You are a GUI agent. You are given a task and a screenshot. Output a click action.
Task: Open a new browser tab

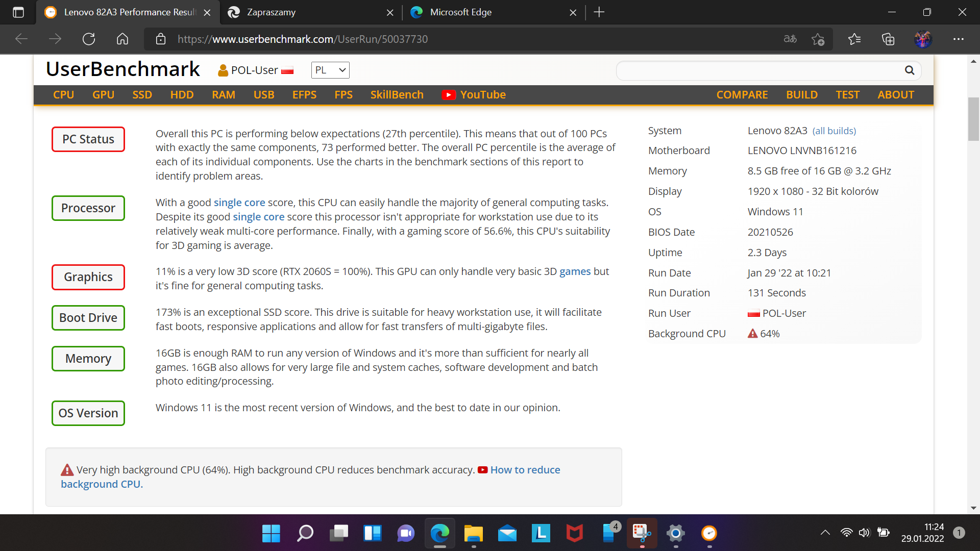coord(599,12)
